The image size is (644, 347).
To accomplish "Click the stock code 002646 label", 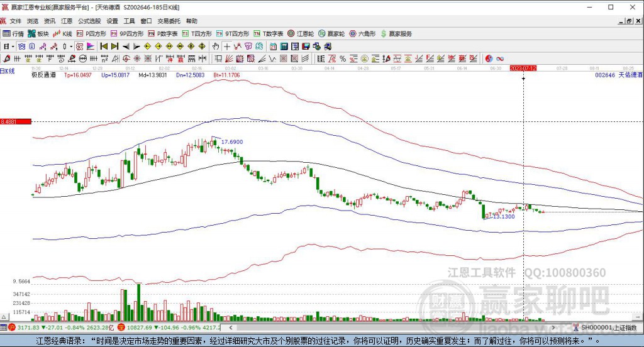I will pos(605,75).
